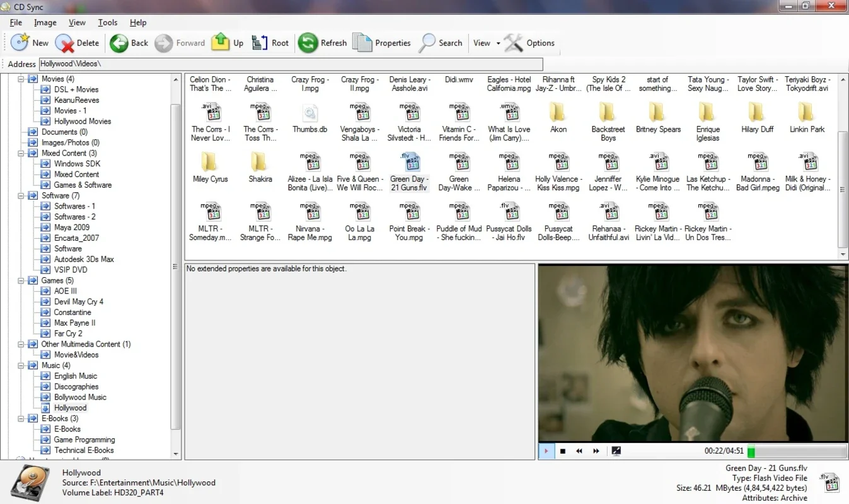The height and width of the screenshot is (504, 849).
Task: Select Nirvana - Rape Me.mpg file
Action: (x=309, y=222)
